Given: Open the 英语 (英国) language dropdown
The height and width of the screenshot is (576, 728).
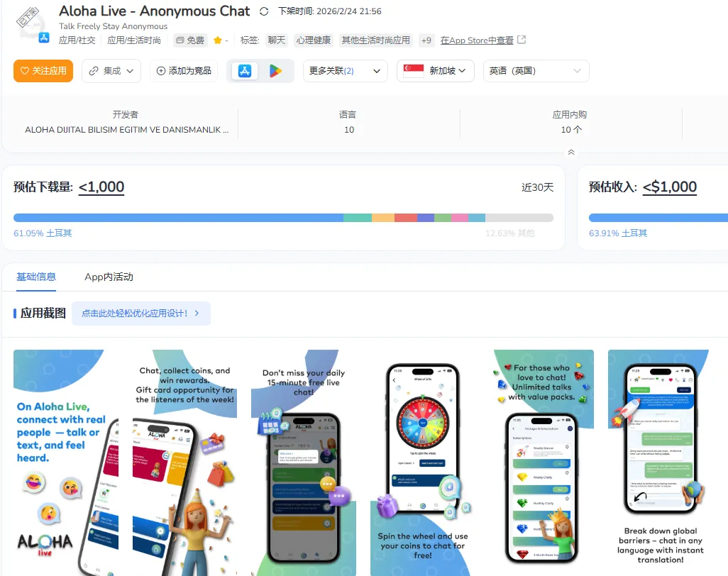Looking at the screenshot, I should 536,70.
